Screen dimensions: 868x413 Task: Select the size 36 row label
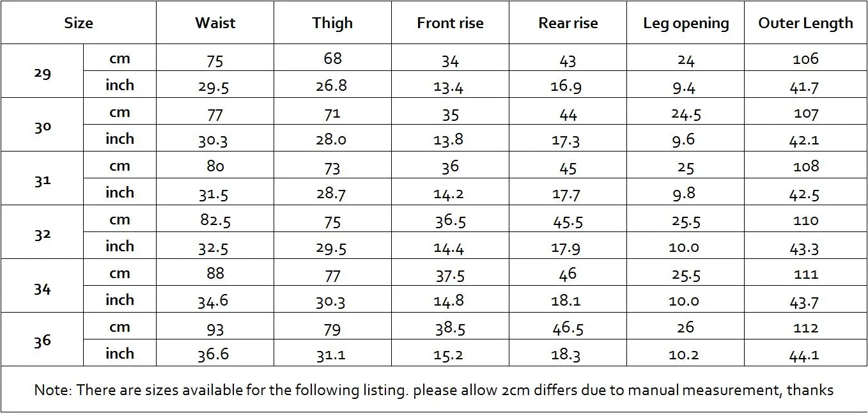click(x=42, y=340)
